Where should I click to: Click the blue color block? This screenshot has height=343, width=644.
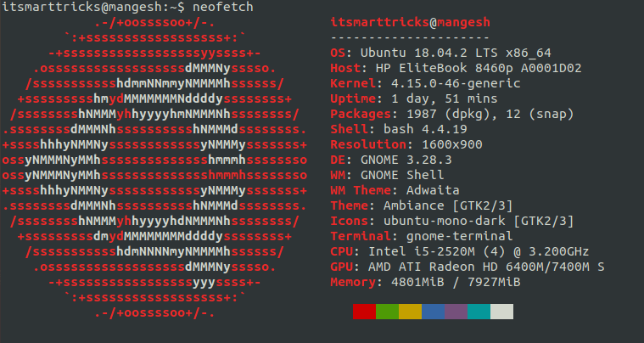click(433, 312)
